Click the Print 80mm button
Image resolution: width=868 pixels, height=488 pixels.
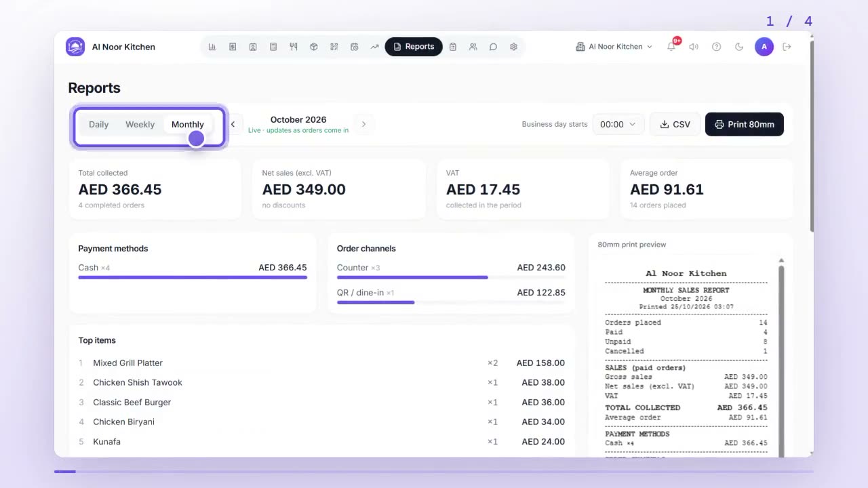pos(745,124)
